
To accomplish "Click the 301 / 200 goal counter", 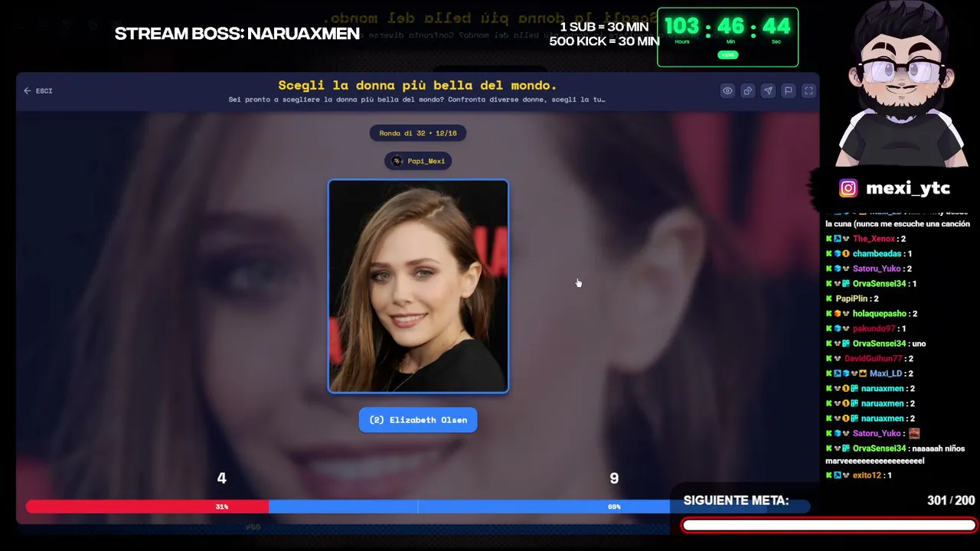I will [951, 500].
